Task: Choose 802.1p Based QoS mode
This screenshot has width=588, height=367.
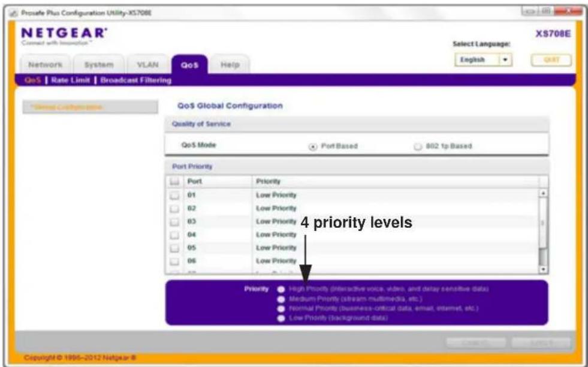Action: click(418, 147)
